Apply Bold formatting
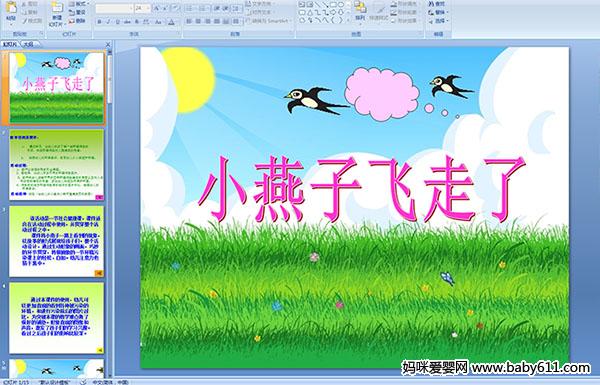Image resolution: width=600 pixels, height=385 pixels. [99, 22]
